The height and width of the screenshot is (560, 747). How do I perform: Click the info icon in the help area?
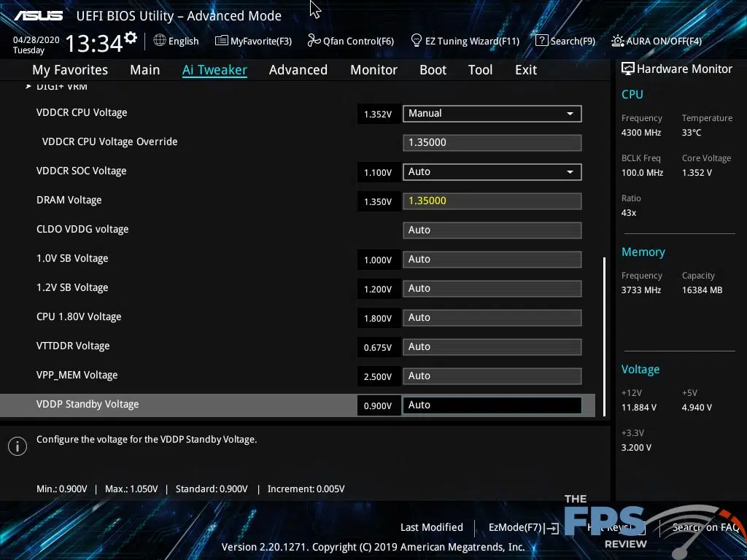[x=18, y=446]
